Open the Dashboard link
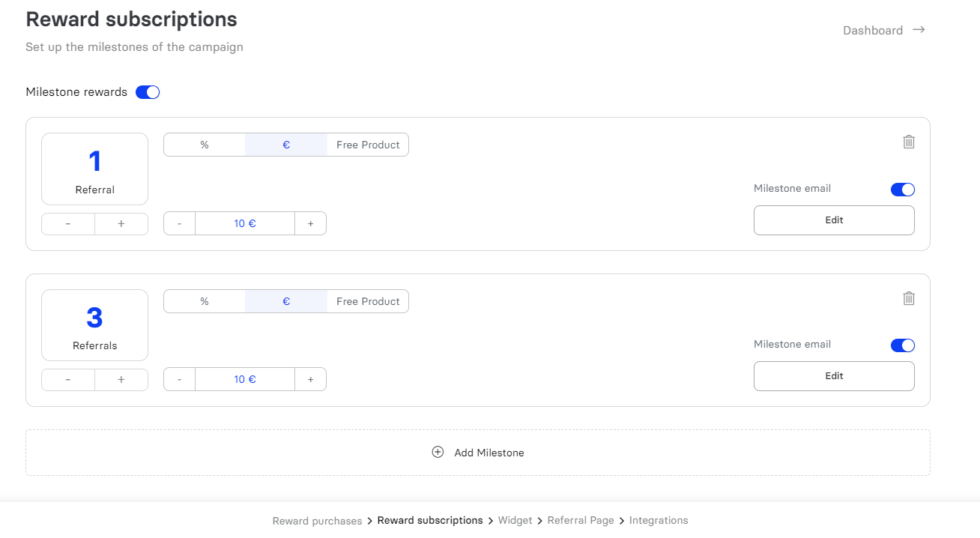 872,31
